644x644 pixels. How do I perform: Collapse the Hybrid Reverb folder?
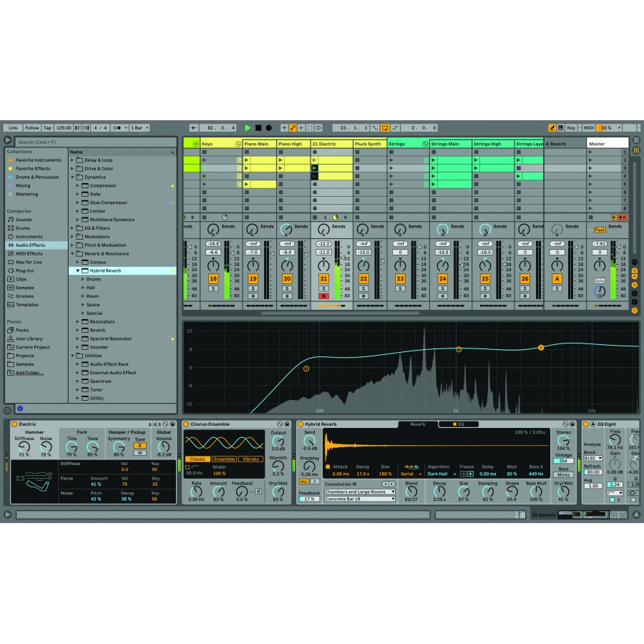[79, 271]
